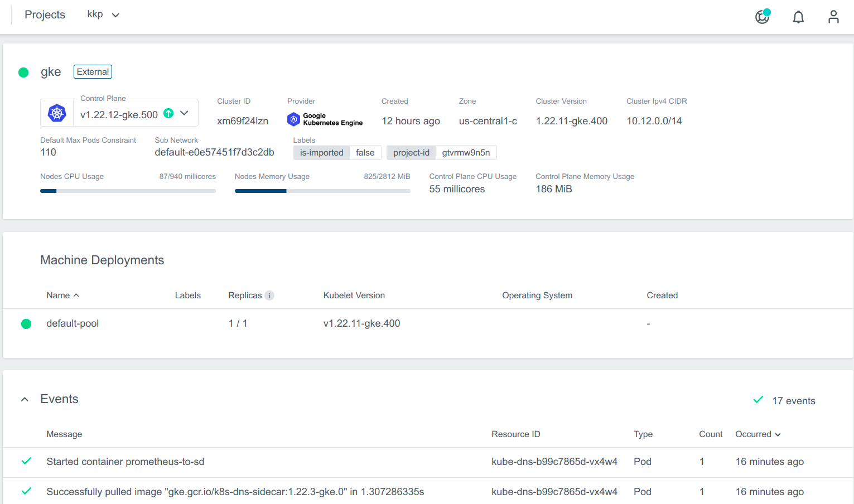
Task: Open the default-pool machine deployment row
Action: coord(73,323)
